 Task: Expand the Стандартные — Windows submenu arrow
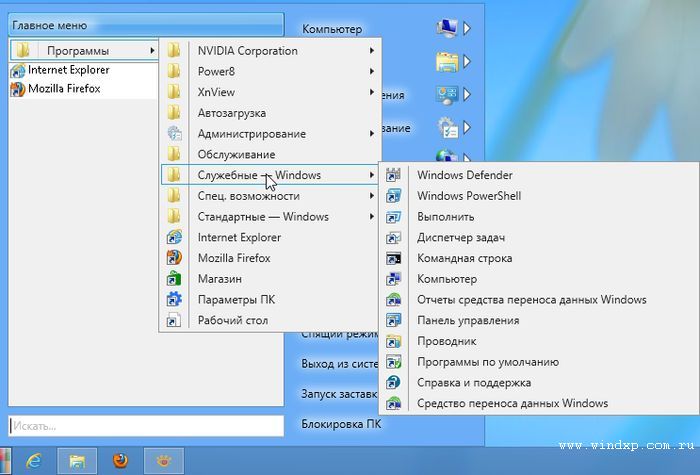point(371,217)
